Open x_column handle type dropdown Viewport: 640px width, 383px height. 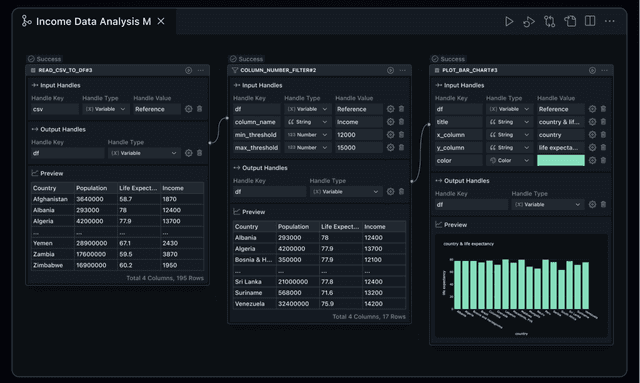[x=509, y=135]
